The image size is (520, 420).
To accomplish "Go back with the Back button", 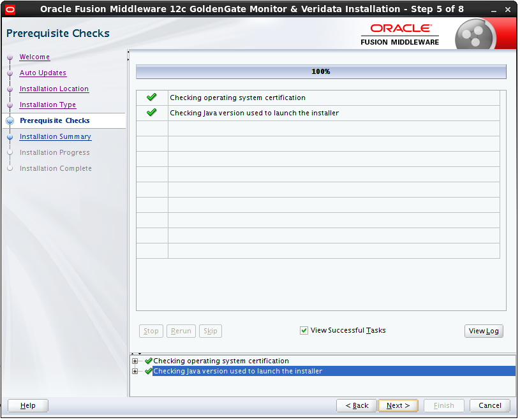I will [357, 406].
